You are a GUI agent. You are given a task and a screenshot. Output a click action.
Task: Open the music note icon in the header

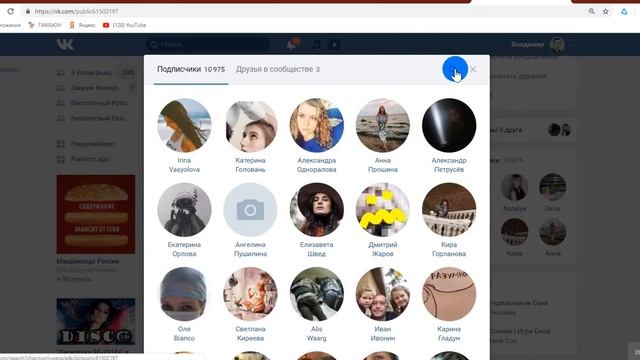(316, 44)
